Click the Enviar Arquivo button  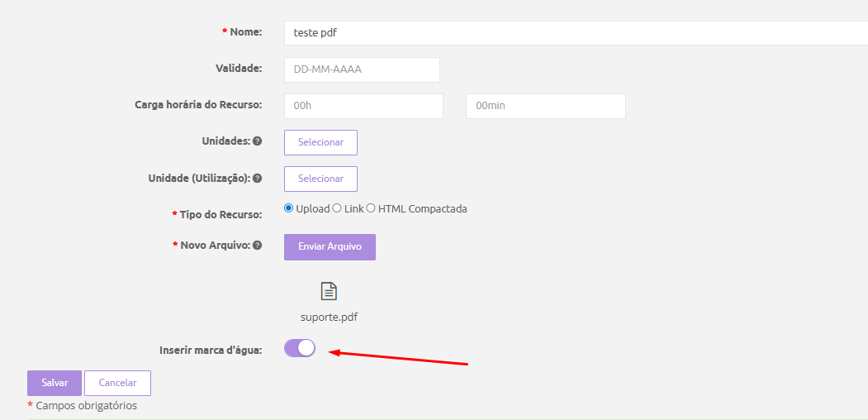(330, 246)
